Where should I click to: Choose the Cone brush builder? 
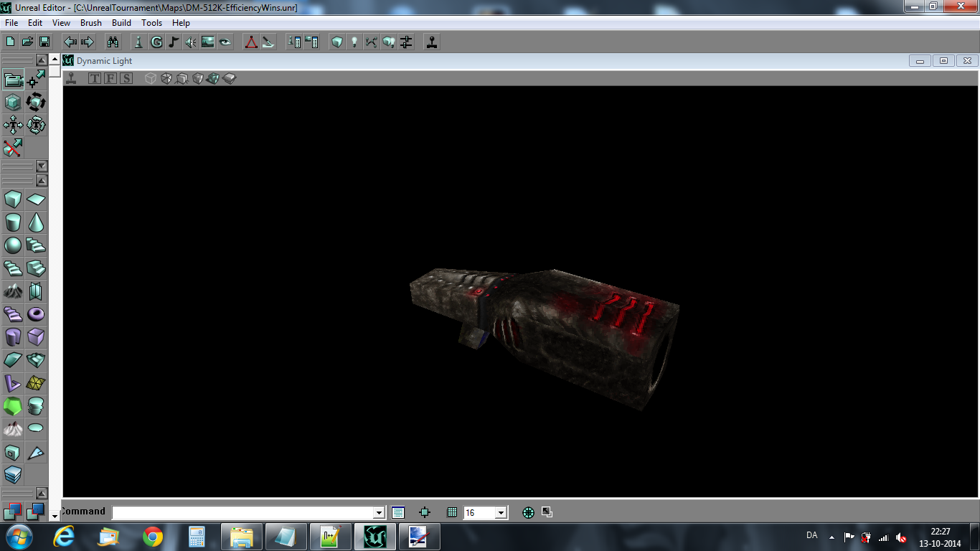tap(36, 222)
